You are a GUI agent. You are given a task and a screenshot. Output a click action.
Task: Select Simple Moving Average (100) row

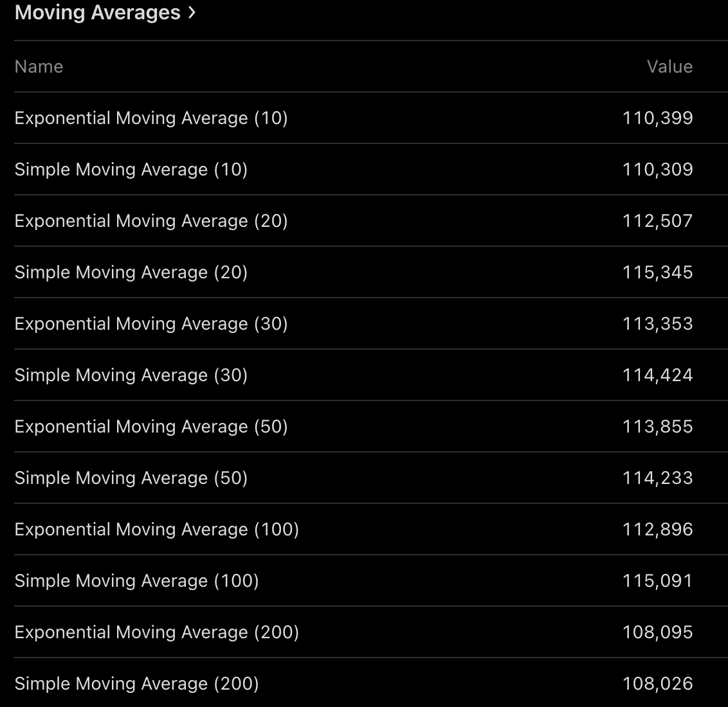pos(136,581)
